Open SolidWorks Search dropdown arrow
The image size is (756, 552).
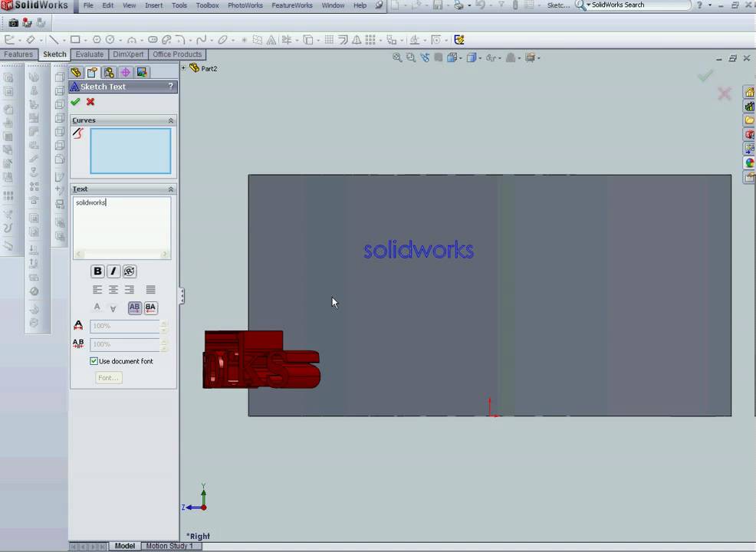[588, 5]
